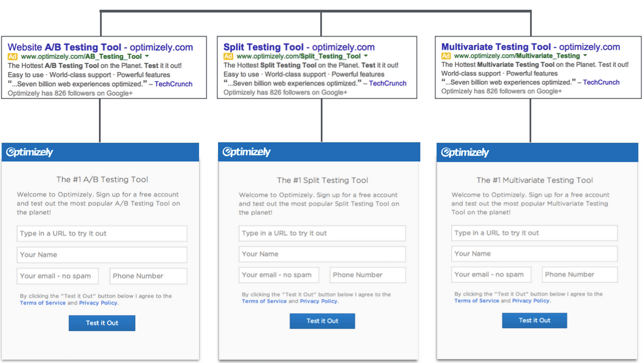Open the Split Testing Tool ad headline
This screenshot has width=644, height=363.
[299, 47]
